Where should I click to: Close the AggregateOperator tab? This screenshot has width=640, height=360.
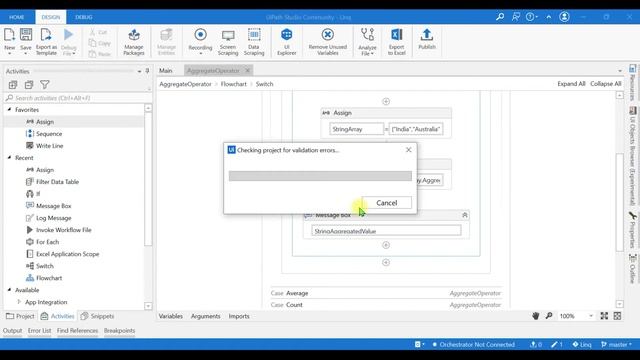[x=247, y=71]
